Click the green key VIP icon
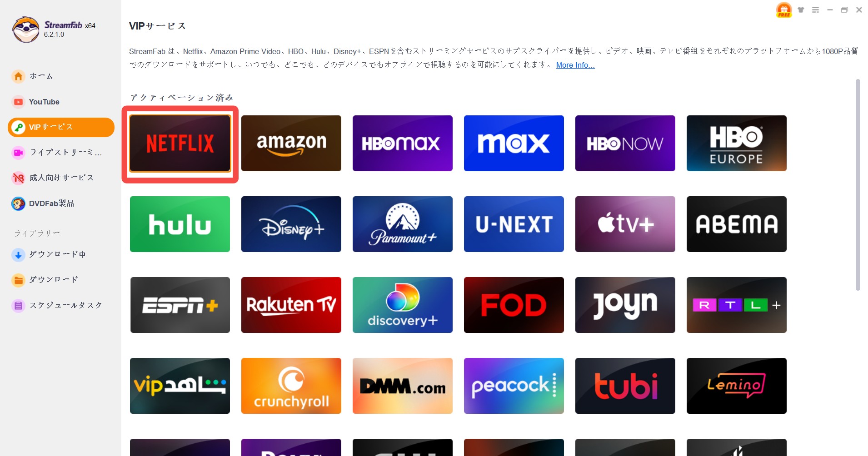Viewport: 868px width, 456px height. [18, 127]
